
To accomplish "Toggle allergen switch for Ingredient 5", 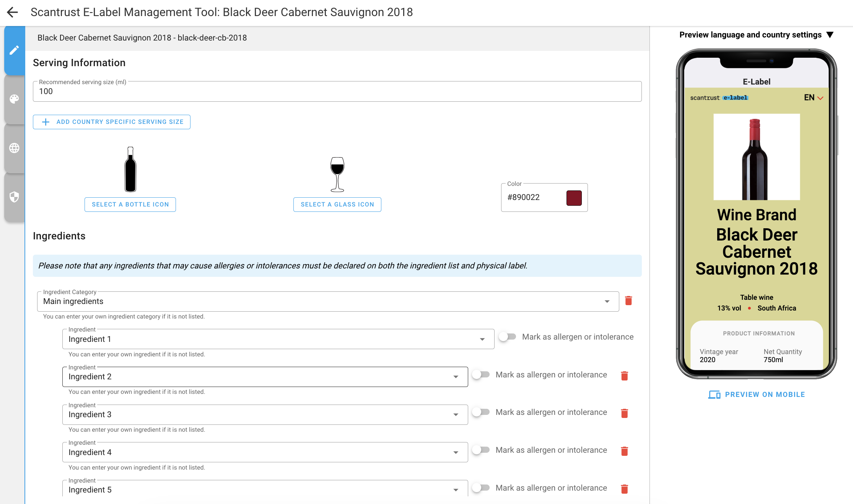I will click(481, 488).
